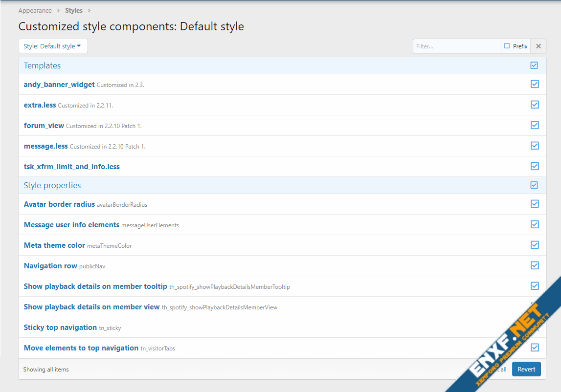Open the tsk_xfrm_limit_and_info.less template
Screen dimensions: 561x392
(x=71, y=167)
